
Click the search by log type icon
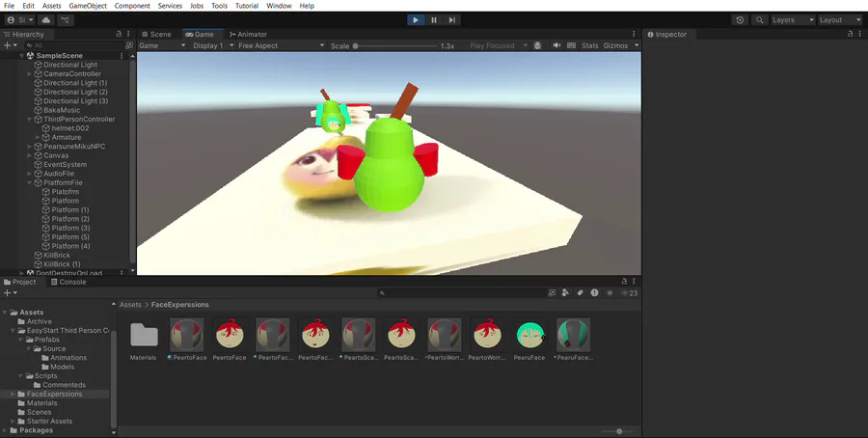click(594, 293)
